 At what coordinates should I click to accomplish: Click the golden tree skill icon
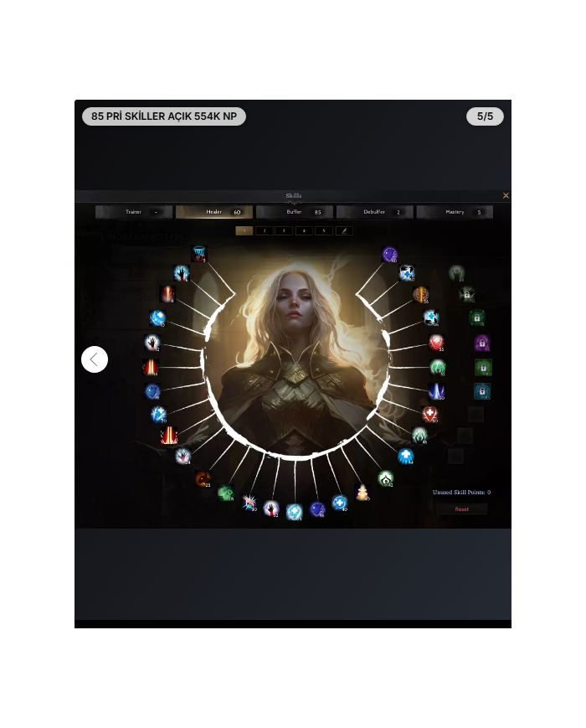coord(362,492)
